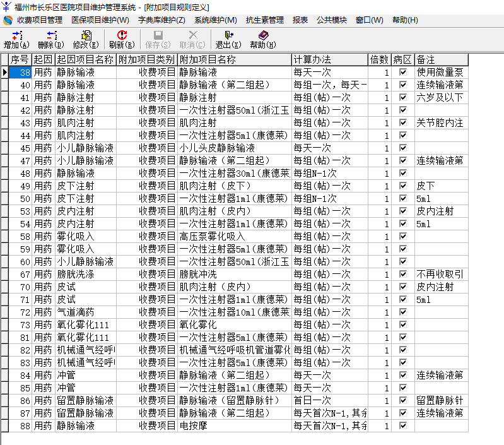Toggle 病区 checkbox in row 38
The height and width of the screenshot is (445, 504).
pos(402,72)
